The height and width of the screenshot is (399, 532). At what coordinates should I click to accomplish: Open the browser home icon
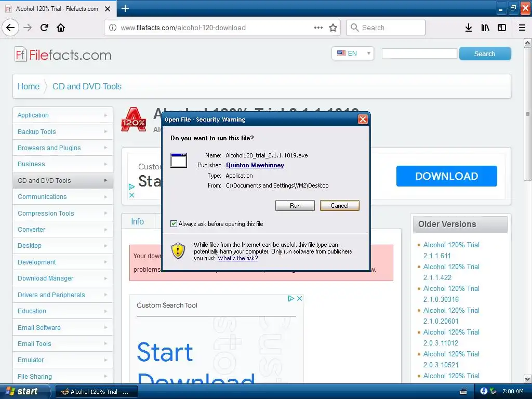tap(61, 28)
